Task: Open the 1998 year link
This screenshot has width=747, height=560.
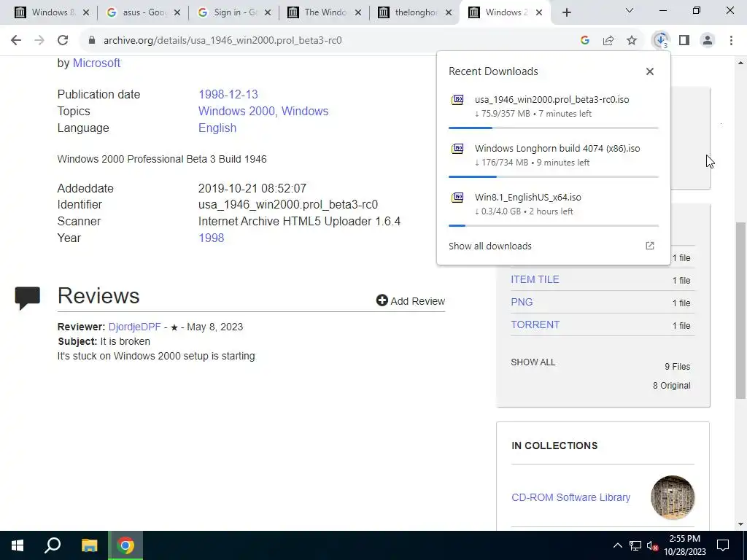Action: 211,238
